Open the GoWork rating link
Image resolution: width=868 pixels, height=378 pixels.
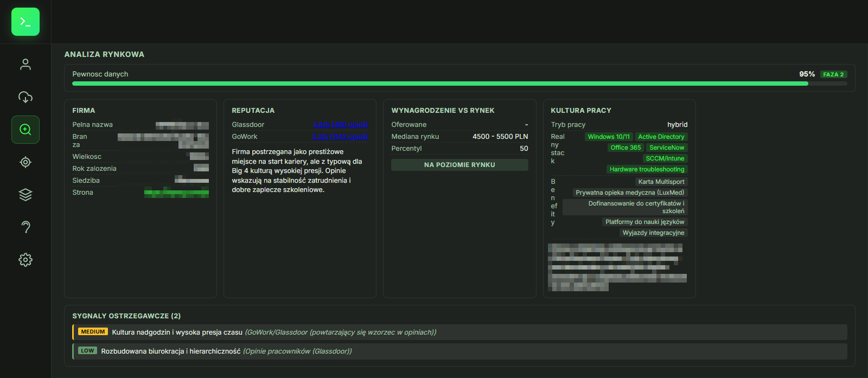[340, 137]
